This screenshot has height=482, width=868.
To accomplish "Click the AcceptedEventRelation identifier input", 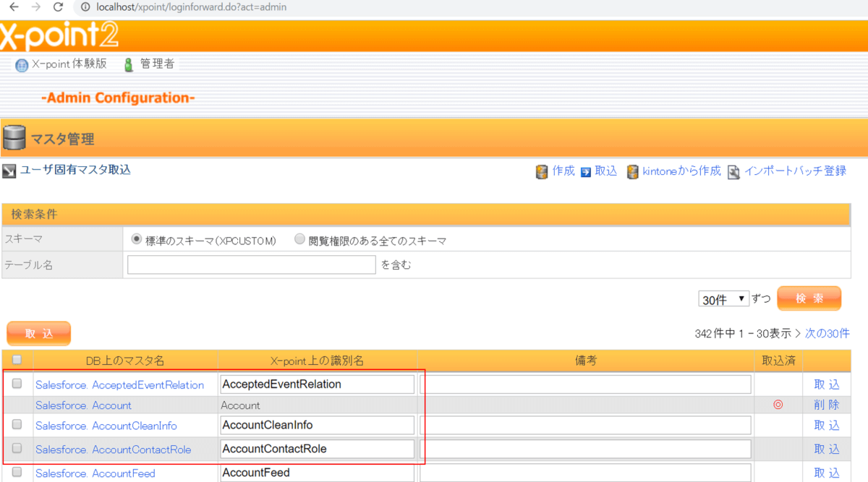I will [317, 384].
